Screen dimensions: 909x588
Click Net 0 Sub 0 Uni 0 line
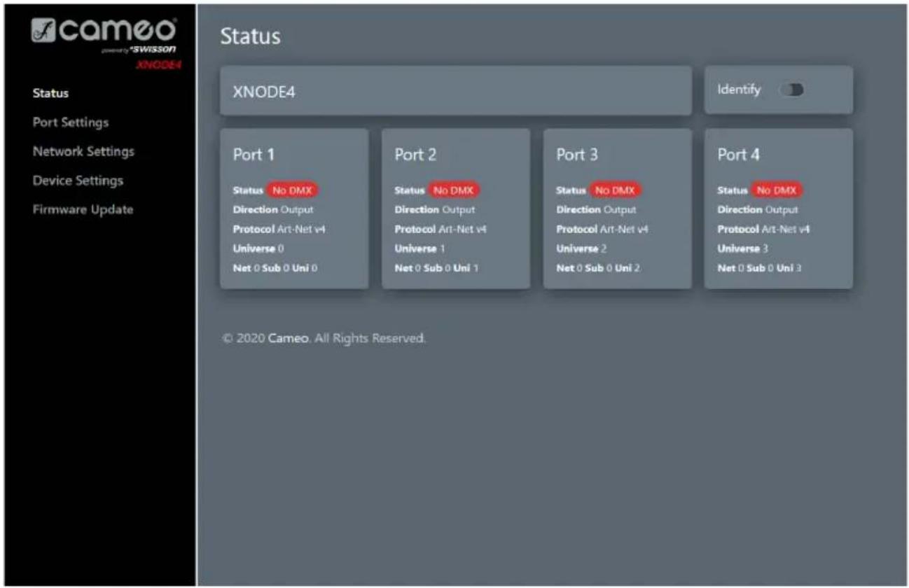tap(275, 268)
